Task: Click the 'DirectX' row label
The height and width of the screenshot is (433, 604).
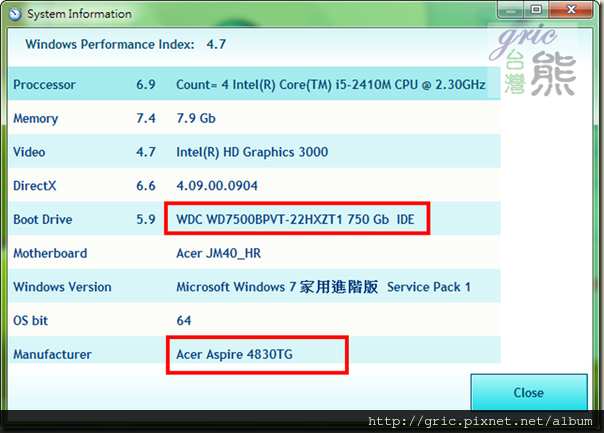Action: 34,186
